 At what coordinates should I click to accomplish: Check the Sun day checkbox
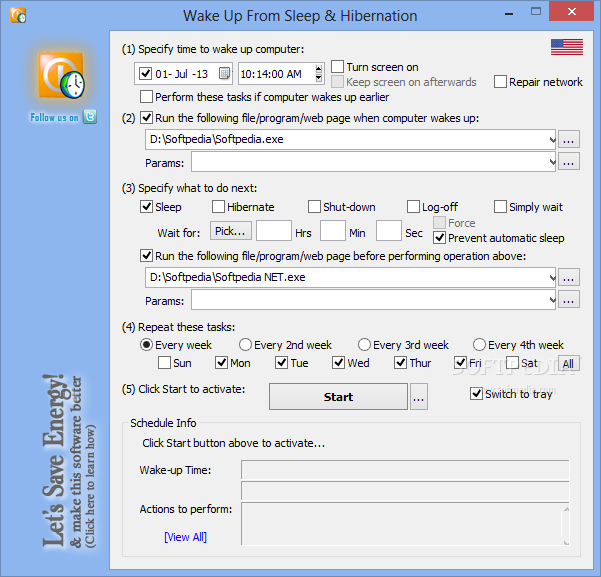pos(164,363)
